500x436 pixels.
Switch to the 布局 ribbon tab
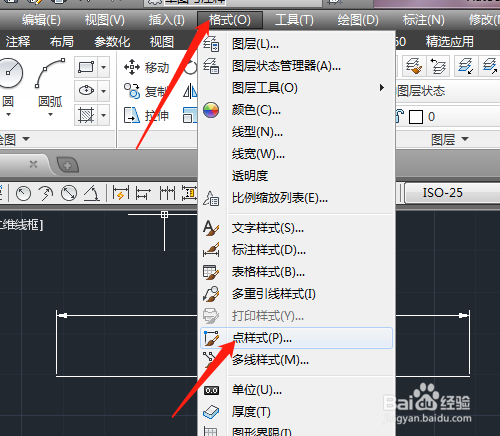(62, 42)
